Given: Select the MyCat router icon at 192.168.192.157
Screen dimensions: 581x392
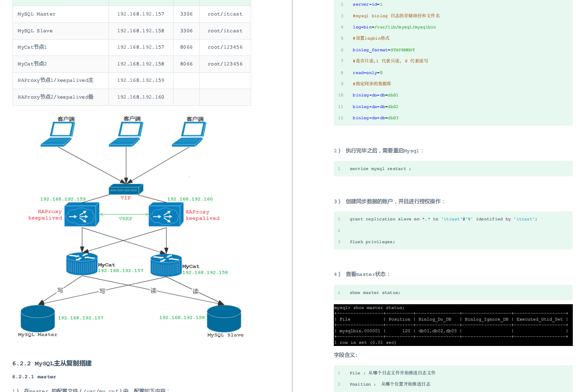Looking at the screenshot, I should [x=82, y=264].
